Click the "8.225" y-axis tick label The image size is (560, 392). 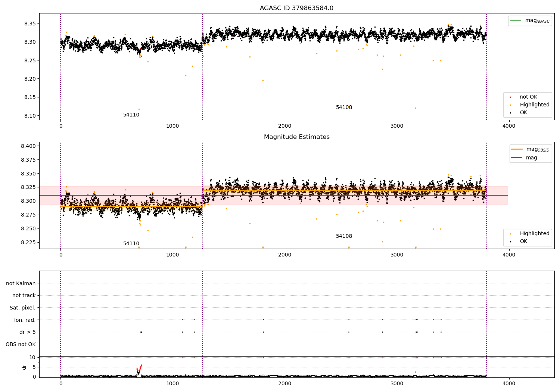pos(28,242)
